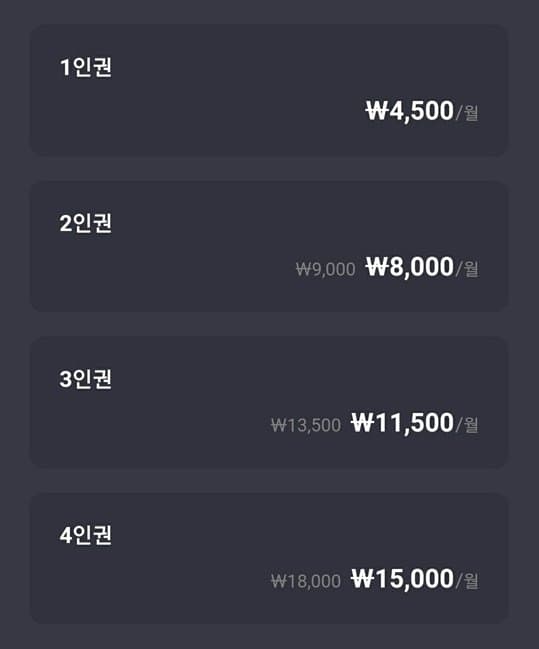Click the /월 label beside ₩11,500
This screenshot has height=649, width=539.
[467, 425]
